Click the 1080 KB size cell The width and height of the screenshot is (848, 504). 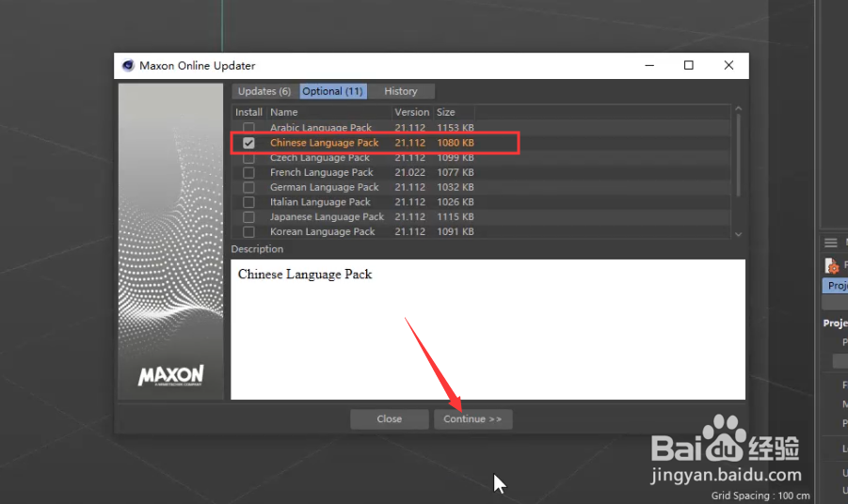point(456,143)
